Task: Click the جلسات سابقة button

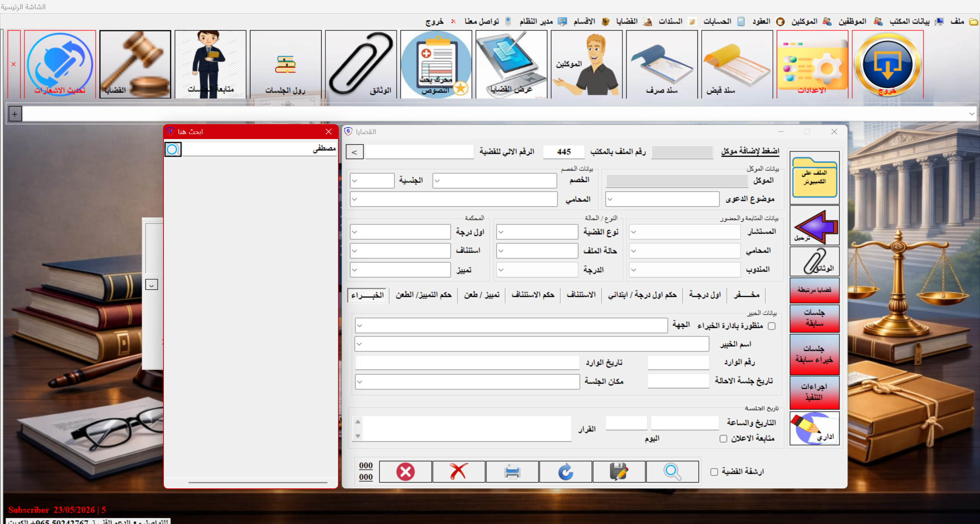Action: (x=815, y=319)
